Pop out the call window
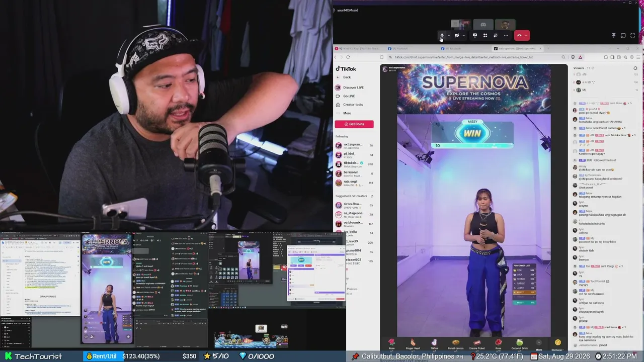 (x=623, y=36)
